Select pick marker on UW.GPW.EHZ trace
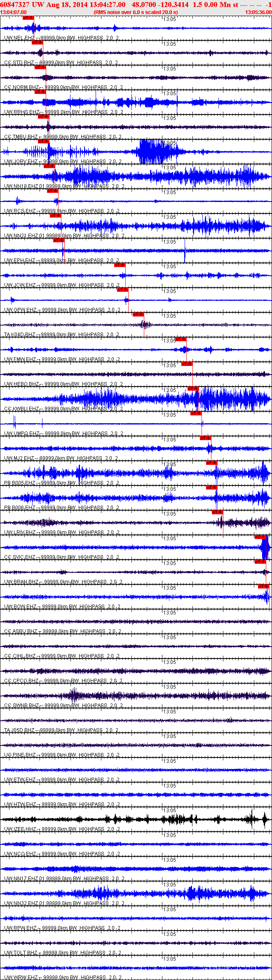The image size is (272, 980). coord(123,290)
